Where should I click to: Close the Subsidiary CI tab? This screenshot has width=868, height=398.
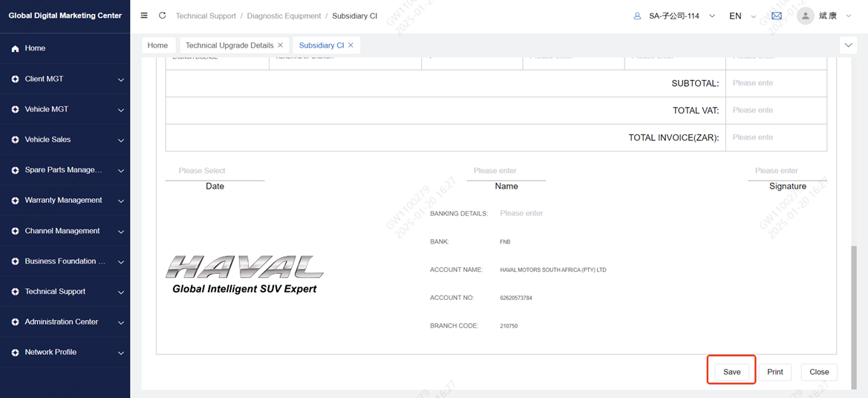point(351,45)
